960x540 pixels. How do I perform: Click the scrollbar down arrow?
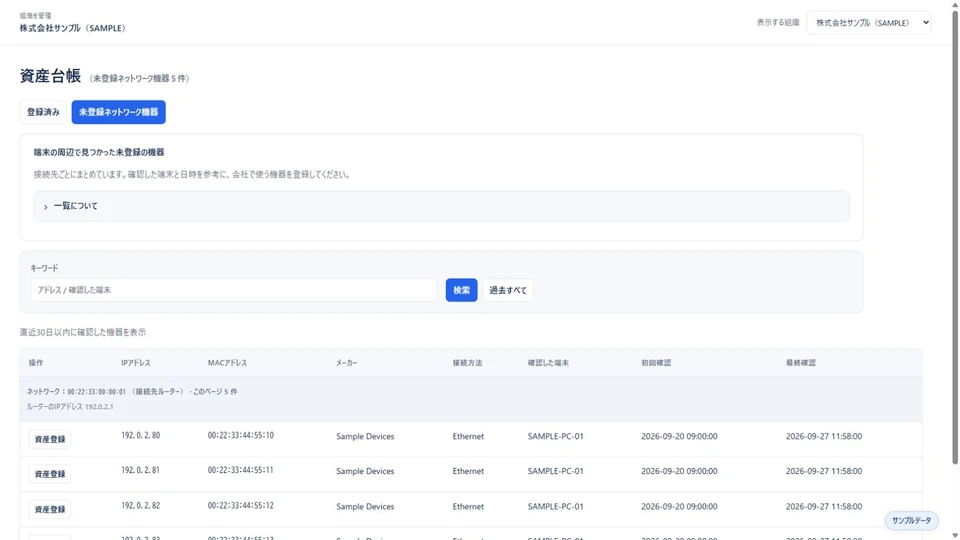954,536
